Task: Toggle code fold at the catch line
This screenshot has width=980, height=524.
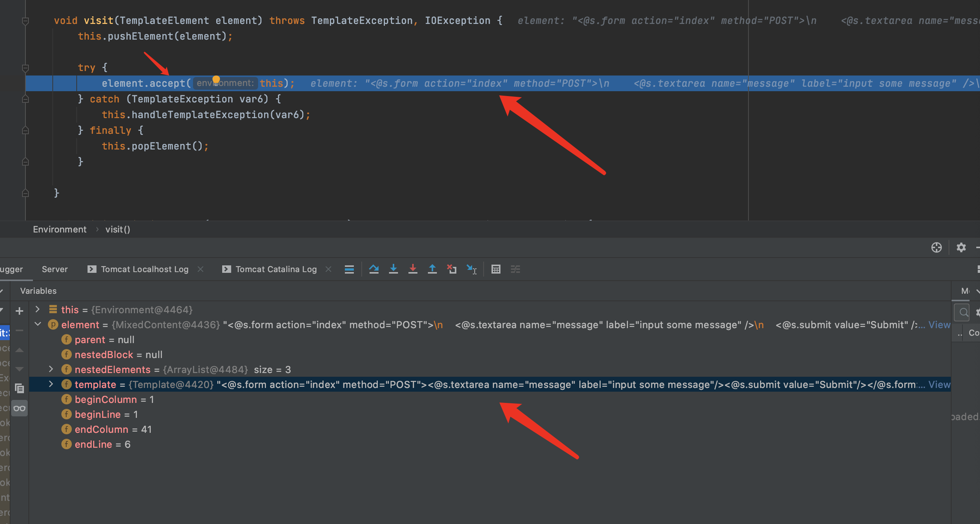Action: (x=25, y=99)
